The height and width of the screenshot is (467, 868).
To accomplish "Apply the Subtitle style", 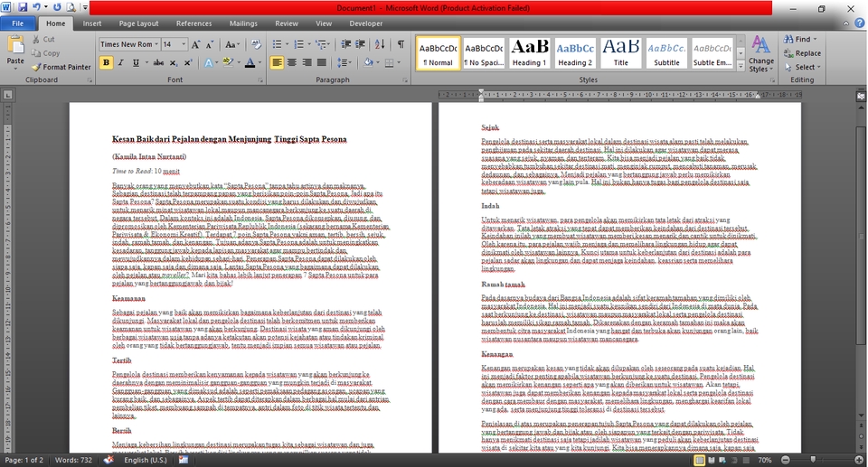I will point(666,53).
